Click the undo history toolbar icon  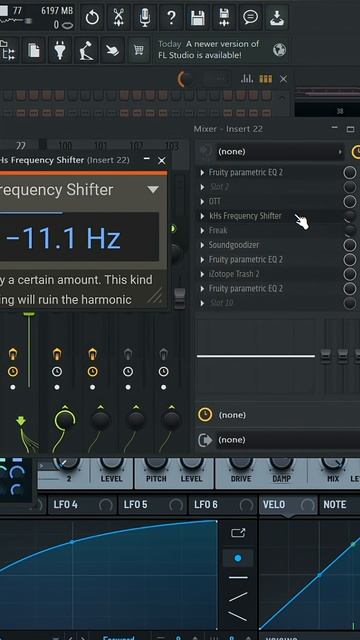click(x=92, y=18)
